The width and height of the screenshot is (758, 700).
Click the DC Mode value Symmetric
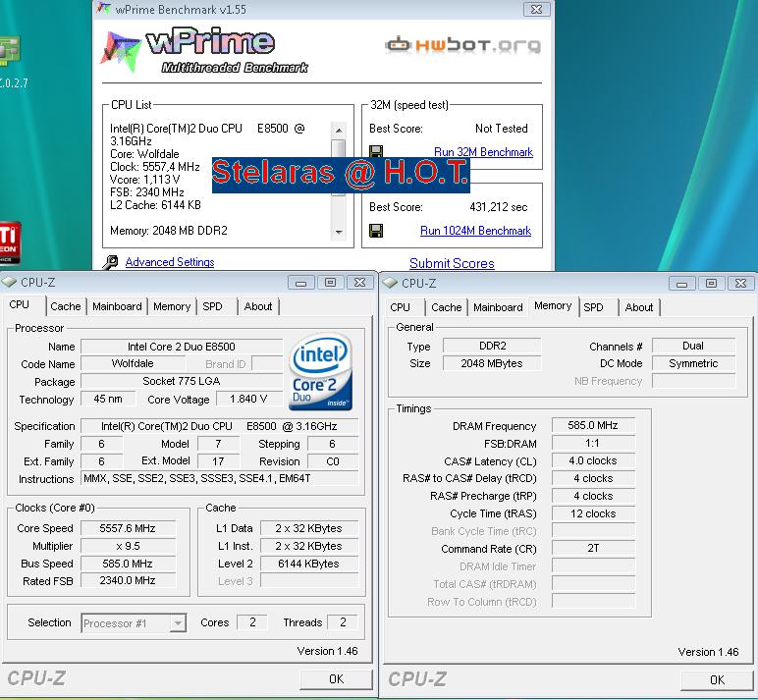tap(693, 363)
